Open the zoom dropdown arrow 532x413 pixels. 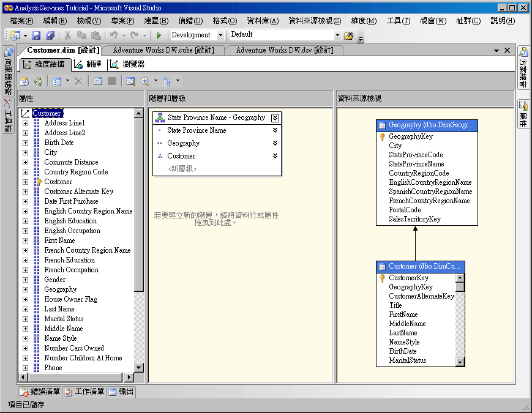point(155,81)
